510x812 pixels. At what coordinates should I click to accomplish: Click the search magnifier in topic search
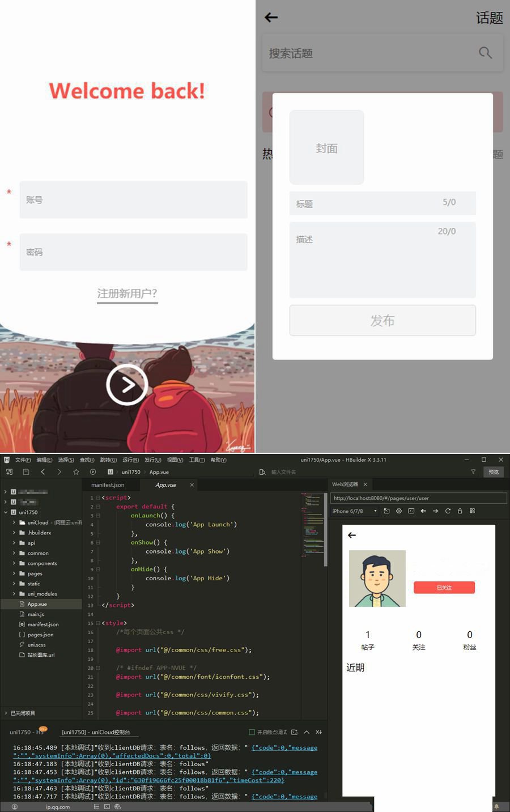485,53
